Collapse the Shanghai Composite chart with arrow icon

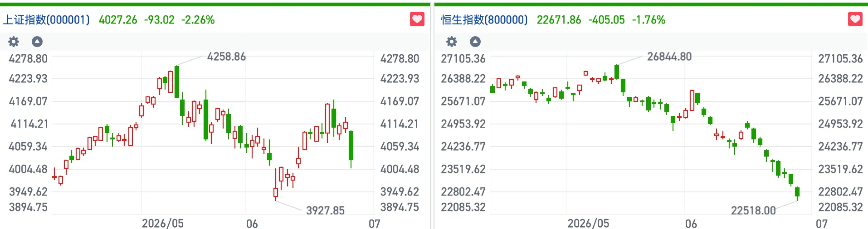coord(37,42)
